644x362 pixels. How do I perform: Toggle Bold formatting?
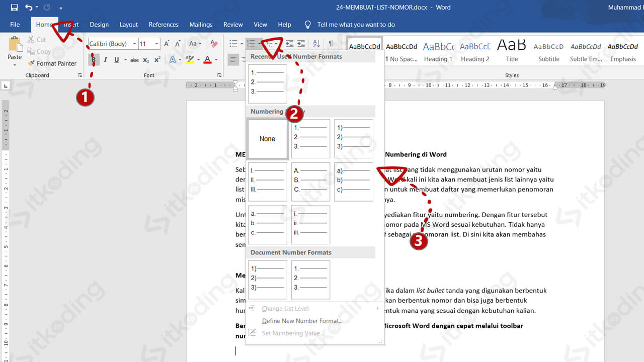click(94, 59)
